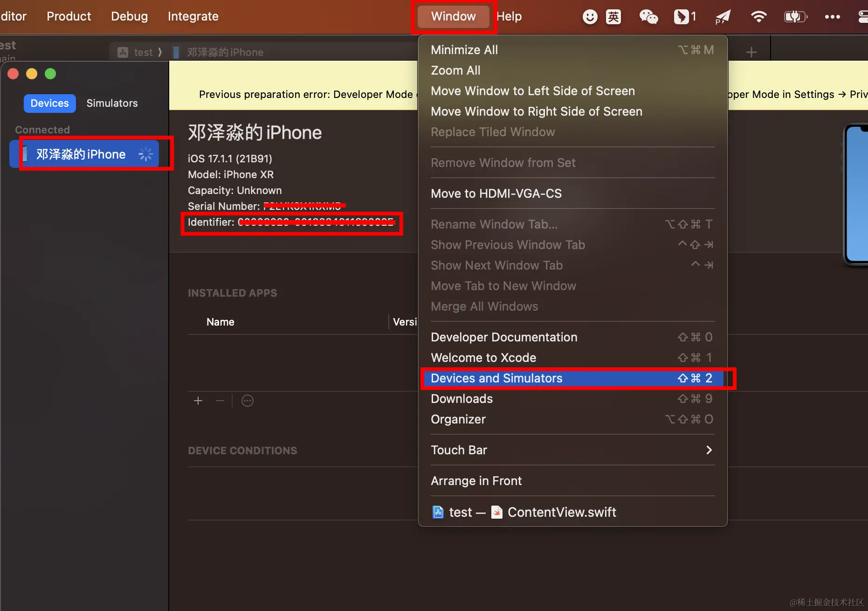Open the battery status icon
Screen dimensions: 868x611
tap(795, 17)
